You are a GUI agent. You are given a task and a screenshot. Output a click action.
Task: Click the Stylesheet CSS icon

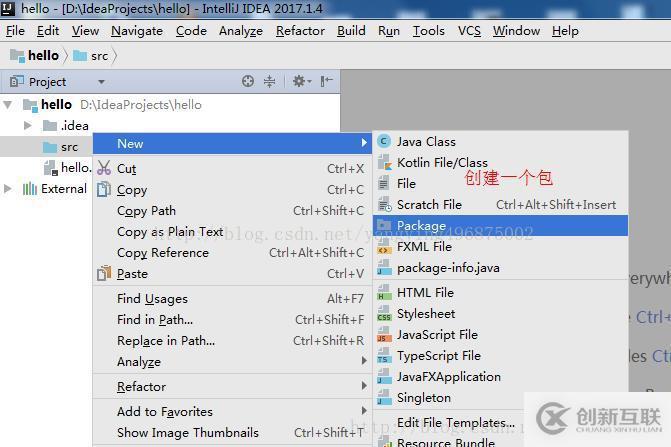[x=384, y=314]
